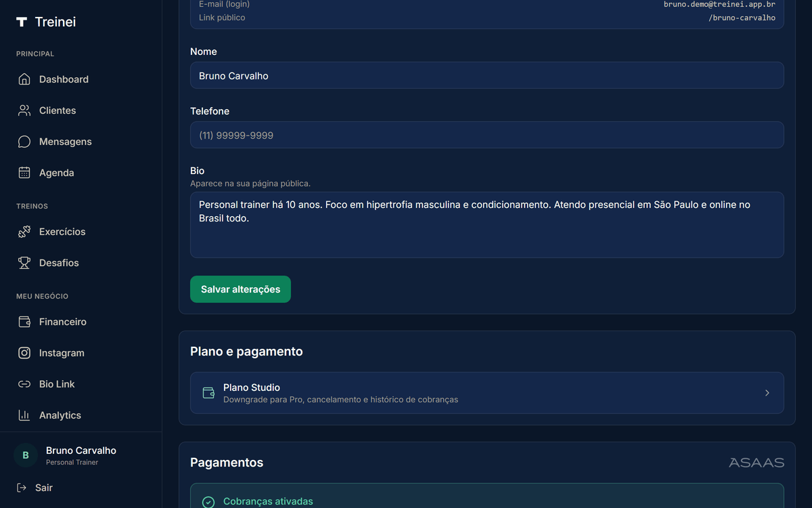Click the PRINCIPAL section header
This screenshot has height=508, width=812.
[x=35, y=54]
